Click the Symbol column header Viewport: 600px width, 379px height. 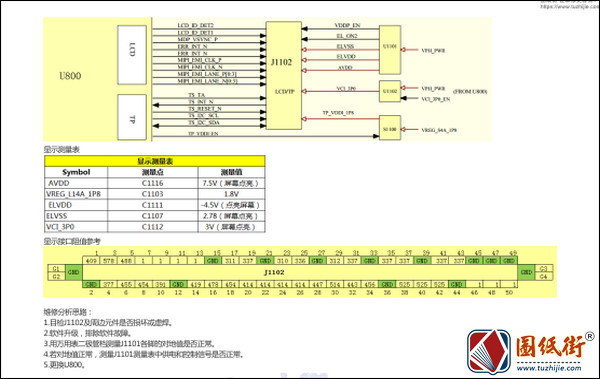(x=76, y=172)
